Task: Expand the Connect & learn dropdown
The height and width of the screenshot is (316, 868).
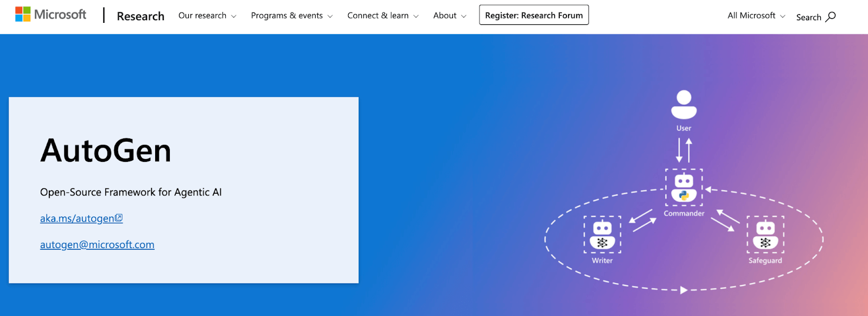Action: [382, 16]
